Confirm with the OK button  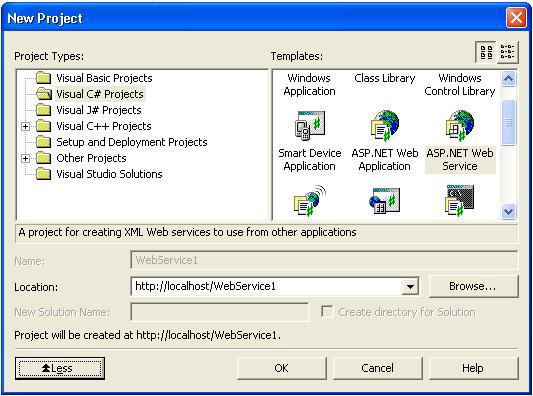281,368
